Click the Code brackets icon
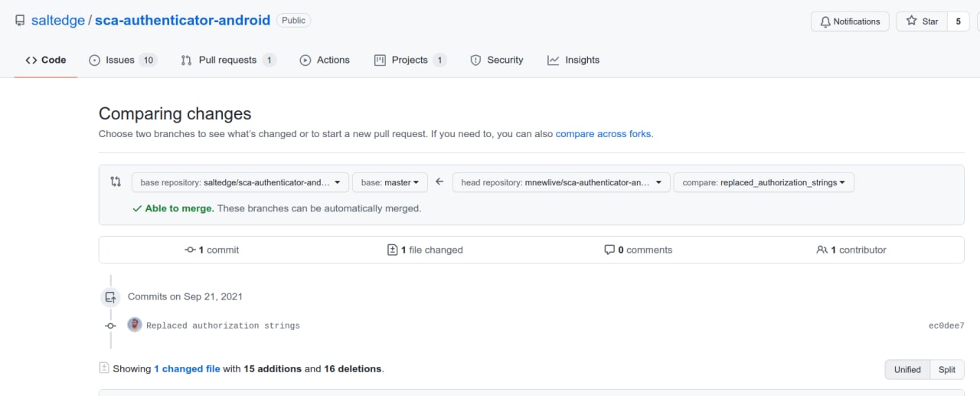 tap(31, 60)
